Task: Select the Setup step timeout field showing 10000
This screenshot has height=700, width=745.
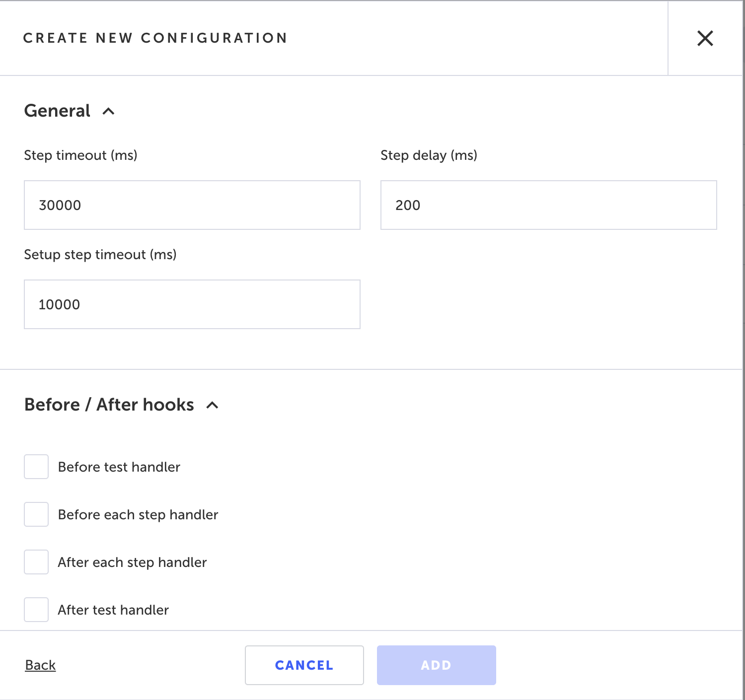Action: pyautogui.click(x=192, y=304)
